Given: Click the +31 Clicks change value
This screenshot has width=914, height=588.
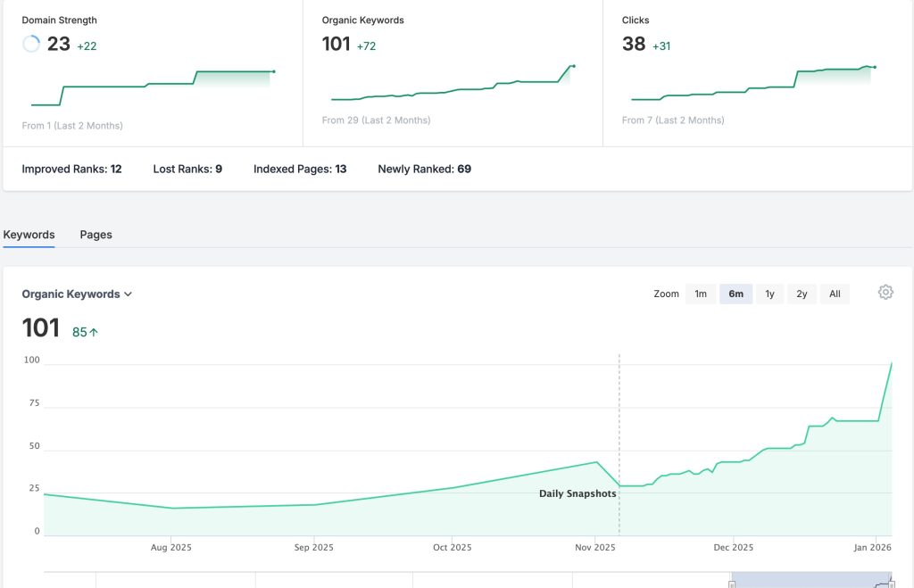Looking at the screenshot, I should [661, 46].
